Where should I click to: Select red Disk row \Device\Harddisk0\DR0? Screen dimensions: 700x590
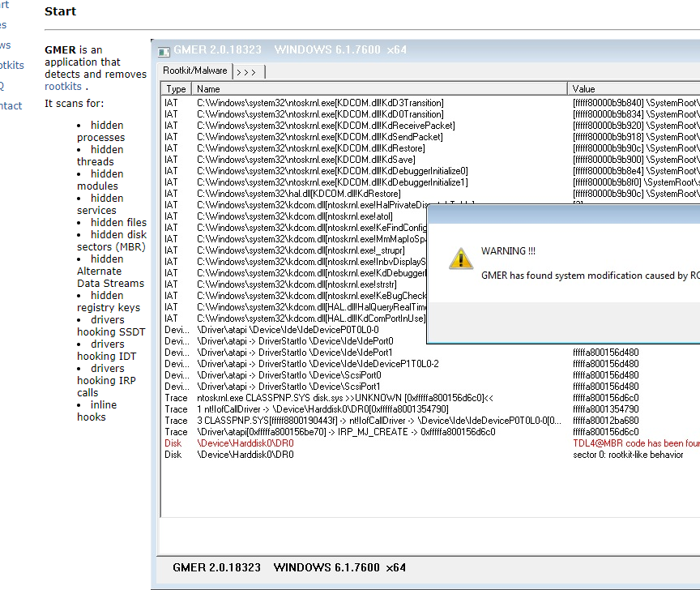click(x=430, y=443)
